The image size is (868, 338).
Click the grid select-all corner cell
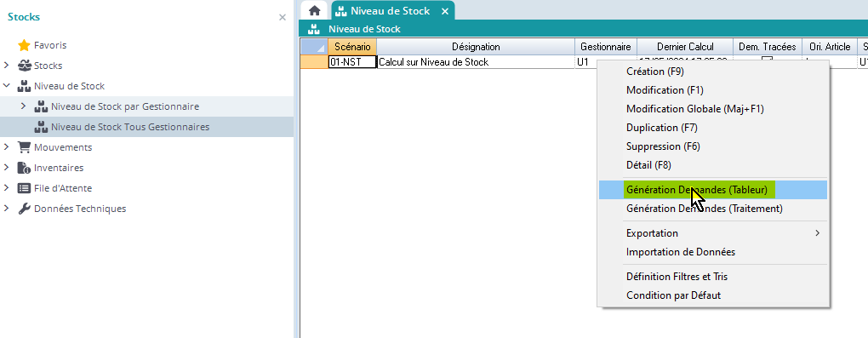[314, 47]
